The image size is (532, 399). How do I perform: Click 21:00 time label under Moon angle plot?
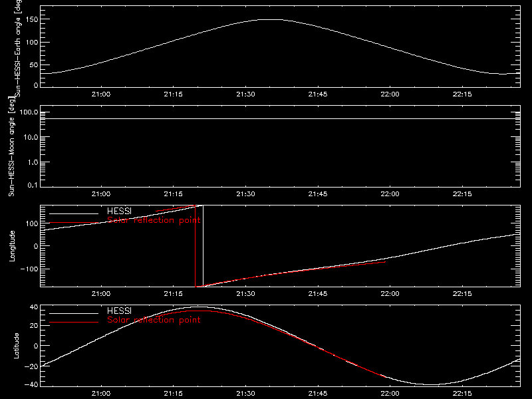(x=101, y=194)
